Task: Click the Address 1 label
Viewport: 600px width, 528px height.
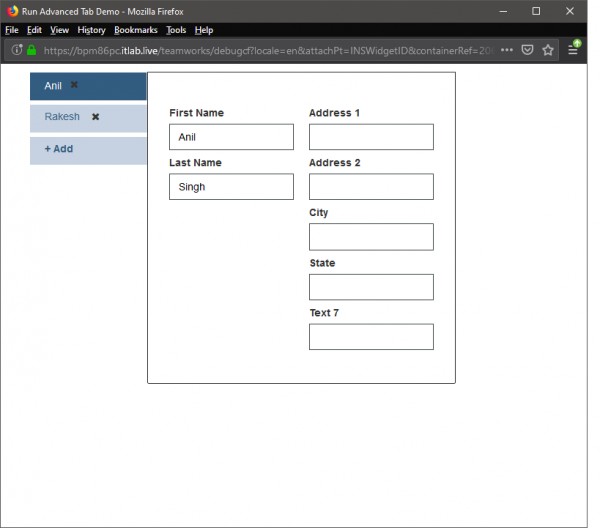Action: [x=334, y=113]
